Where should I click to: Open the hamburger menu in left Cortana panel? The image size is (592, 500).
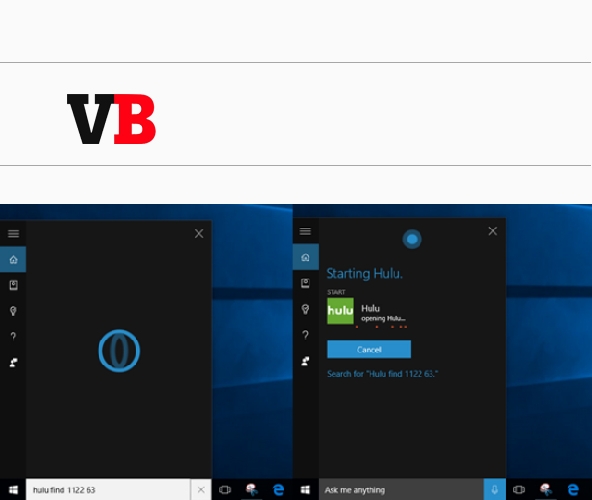[13, 233]
